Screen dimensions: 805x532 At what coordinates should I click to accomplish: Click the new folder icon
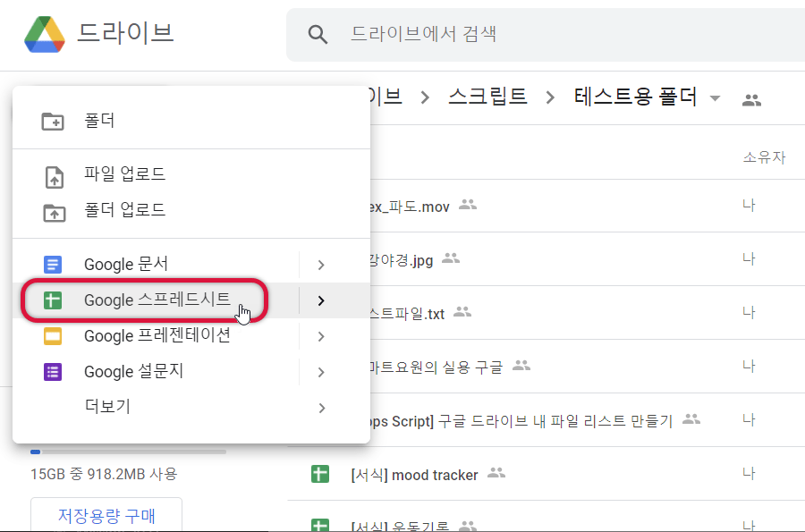(x=54, y=121)
